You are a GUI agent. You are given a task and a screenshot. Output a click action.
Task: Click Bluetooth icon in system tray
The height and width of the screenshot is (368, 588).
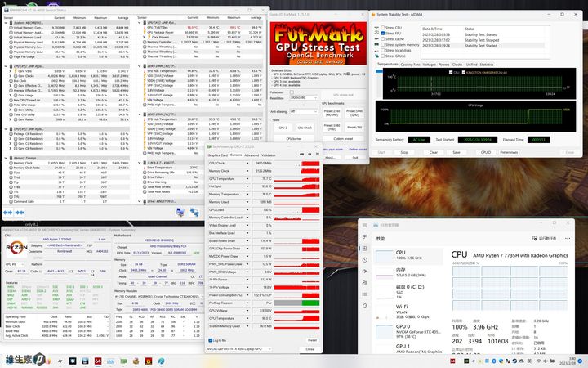494,361
